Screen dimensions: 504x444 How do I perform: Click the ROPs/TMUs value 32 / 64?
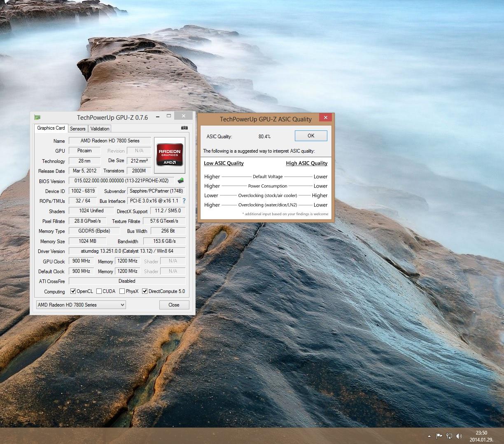click(83, 201)
